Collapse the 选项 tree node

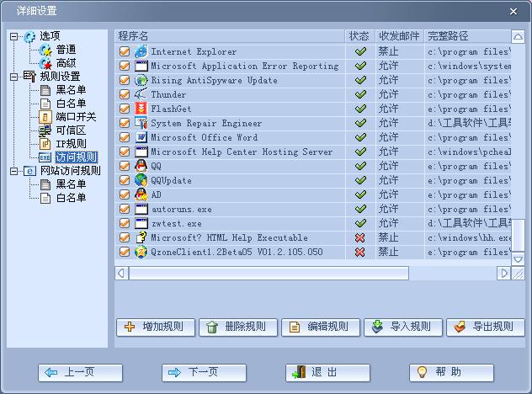(x=14, y=36)
